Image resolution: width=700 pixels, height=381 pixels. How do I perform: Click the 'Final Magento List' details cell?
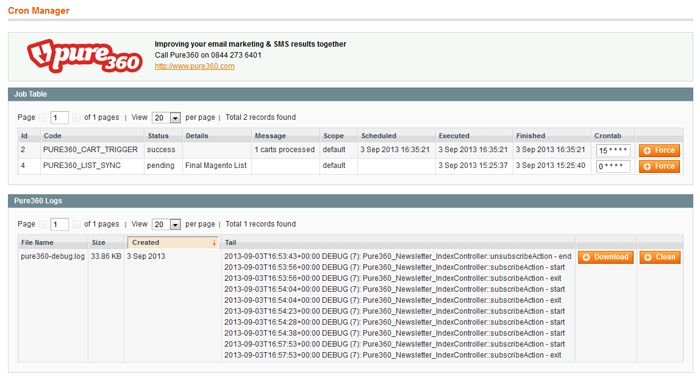pyautogui.click(x=216, y=165)
